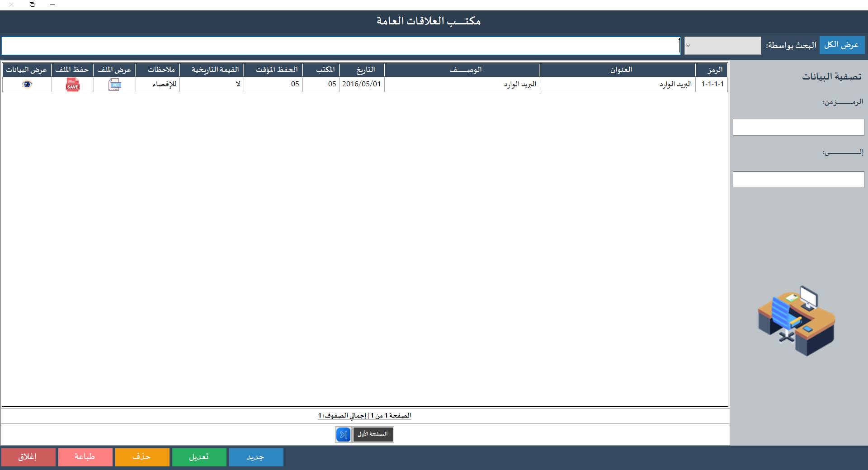The width and height of the screenshot is (868, 470).
Task: Go to الصفحة الأولى first page button
Action: 373,434
